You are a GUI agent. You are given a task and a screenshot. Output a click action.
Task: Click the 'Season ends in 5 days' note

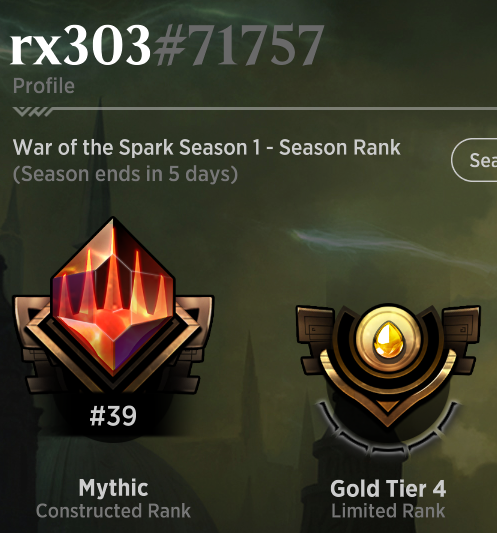point(125,174)
